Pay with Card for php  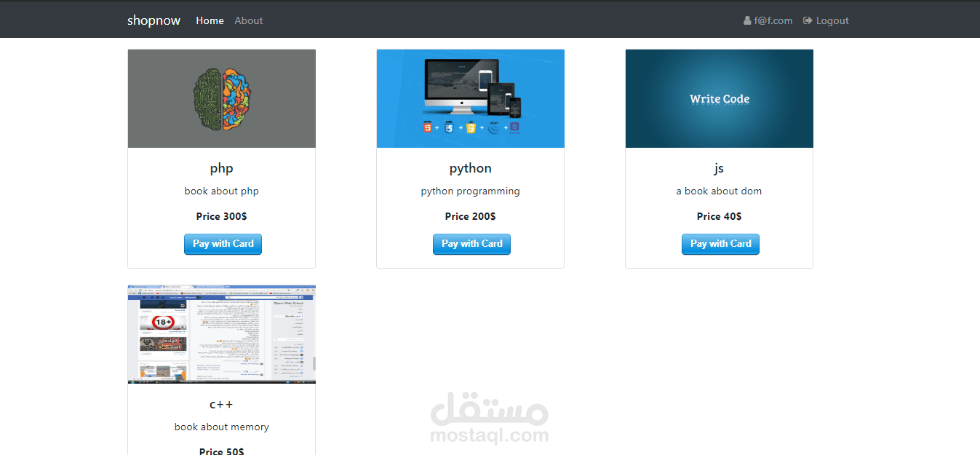tap(223, 244)
